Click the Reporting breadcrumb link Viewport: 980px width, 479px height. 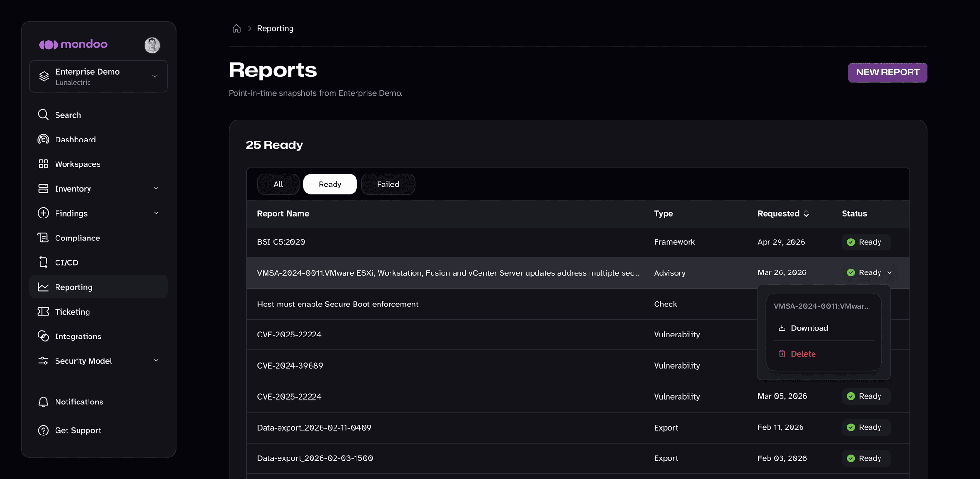point(275,28)
